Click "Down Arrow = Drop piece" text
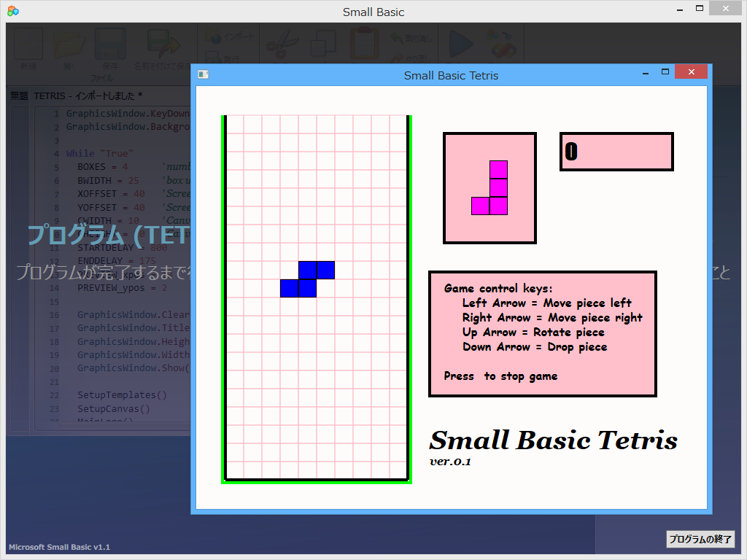This screenshot has height=560, width=747. point(535,346)
